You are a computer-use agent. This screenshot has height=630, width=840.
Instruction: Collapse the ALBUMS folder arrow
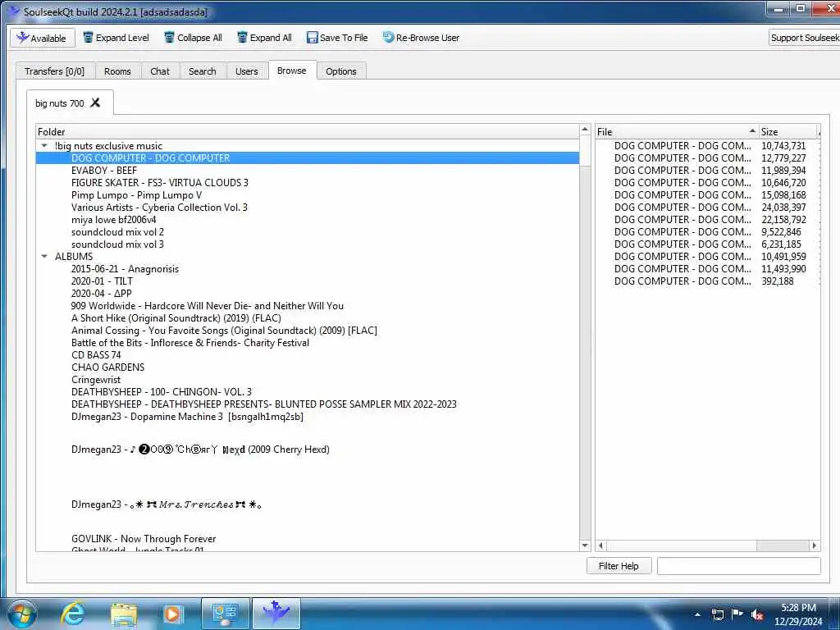click(x=44, y=257)
